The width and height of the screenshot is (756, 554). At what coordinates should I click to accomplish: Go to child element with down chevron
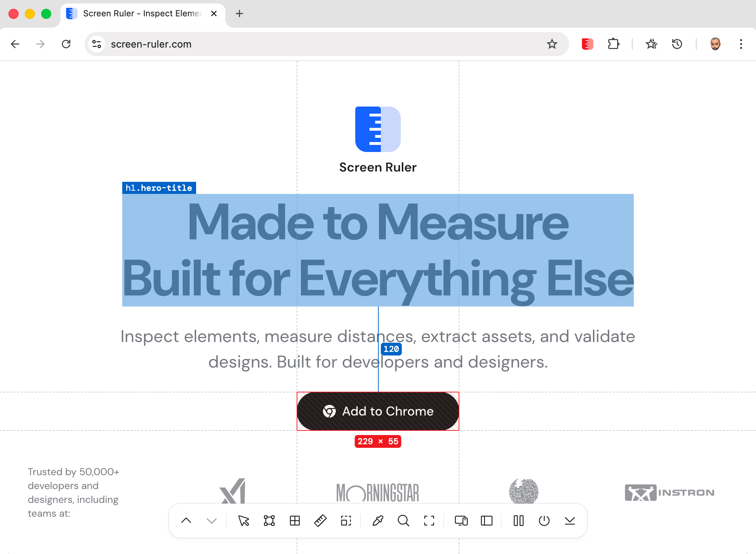[212, 521]
